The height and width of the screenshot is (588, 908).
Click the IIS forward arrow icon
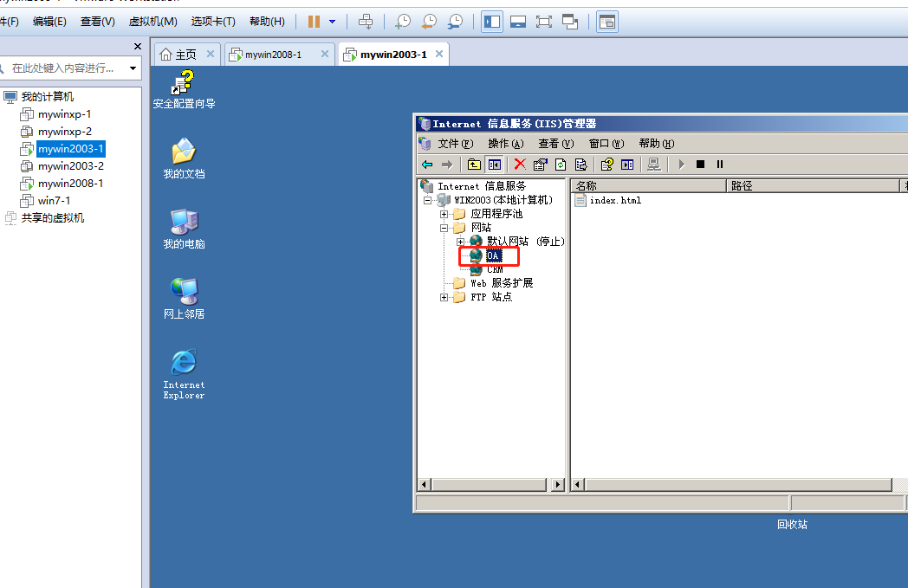tap(447, 165)
